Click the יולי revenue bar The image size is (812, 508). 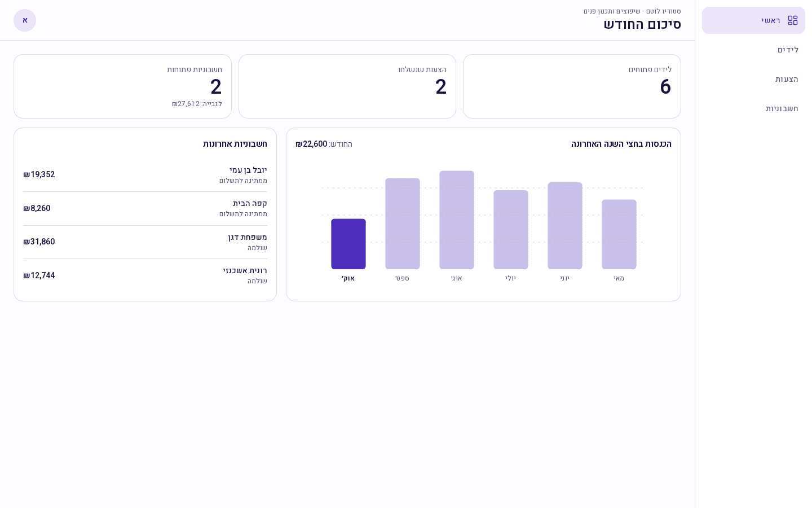(511, 230)
